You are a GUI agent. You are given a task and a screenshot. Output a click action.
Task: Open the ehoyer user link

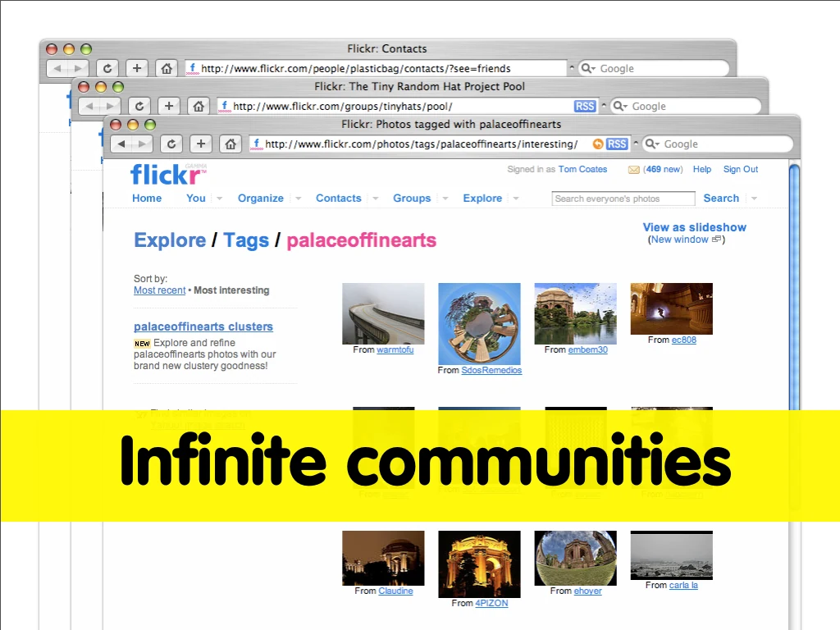[587, 591]
